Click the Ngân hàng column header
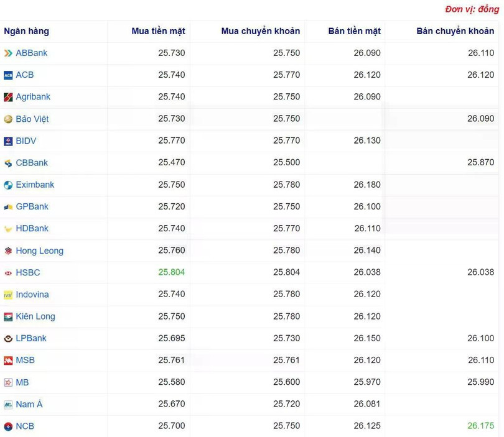The image size is (504, 437). tap(26, 31)
